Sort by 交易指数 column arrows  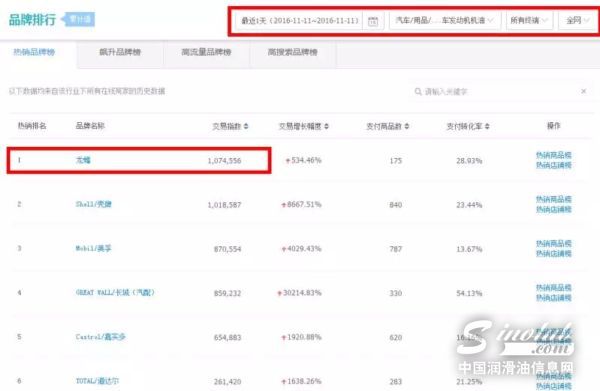[246, 126]
